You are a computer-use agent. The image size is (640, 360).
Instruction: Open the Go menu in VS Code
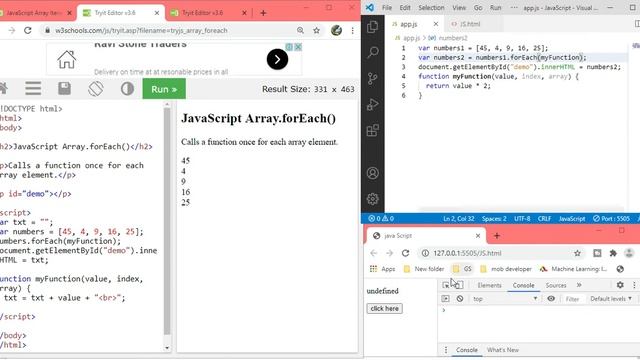478,8
